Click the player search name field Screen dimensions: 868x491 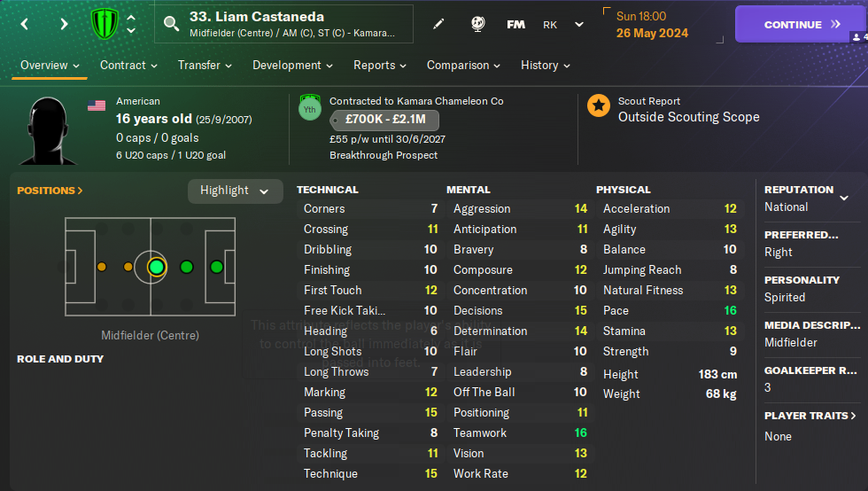(x=283, y=24)
